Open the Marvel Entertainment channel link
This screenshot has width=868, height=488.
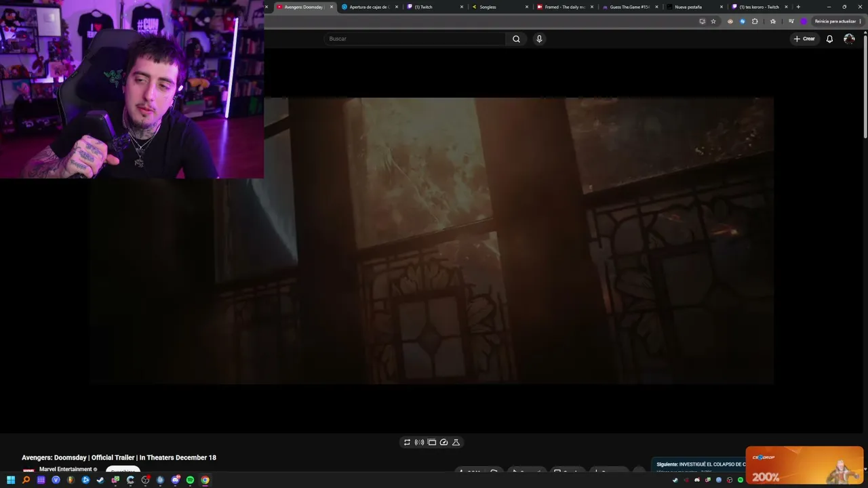point(65,469)
